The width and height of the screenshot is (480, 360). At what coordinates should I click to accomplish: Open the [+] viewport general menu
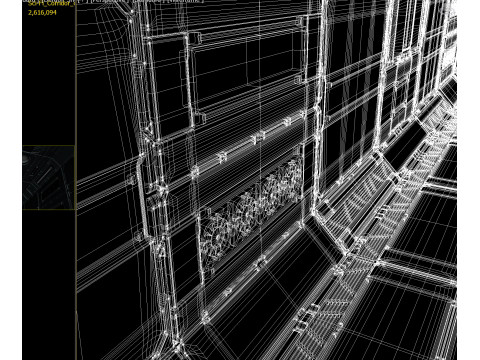coord(84,1)
